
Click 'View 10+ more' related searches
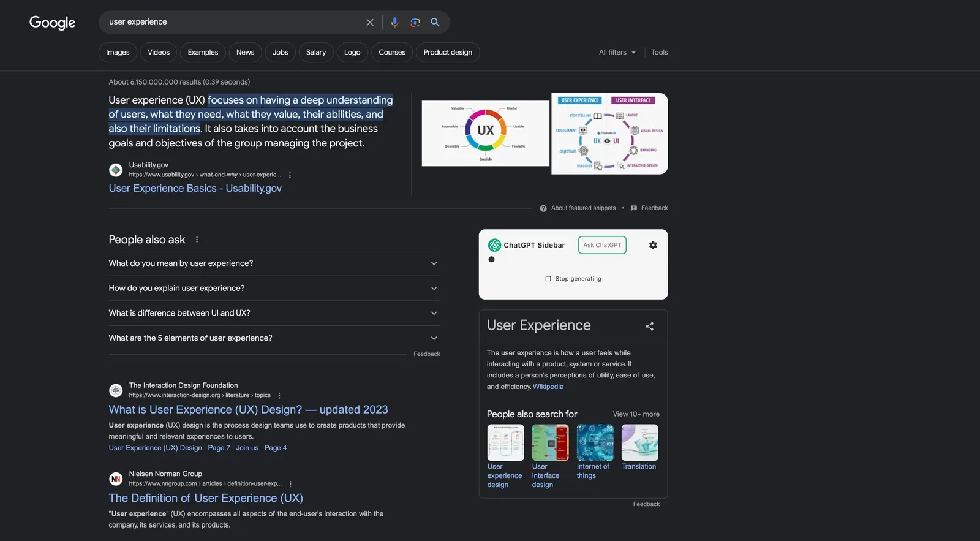coord(636,414)
